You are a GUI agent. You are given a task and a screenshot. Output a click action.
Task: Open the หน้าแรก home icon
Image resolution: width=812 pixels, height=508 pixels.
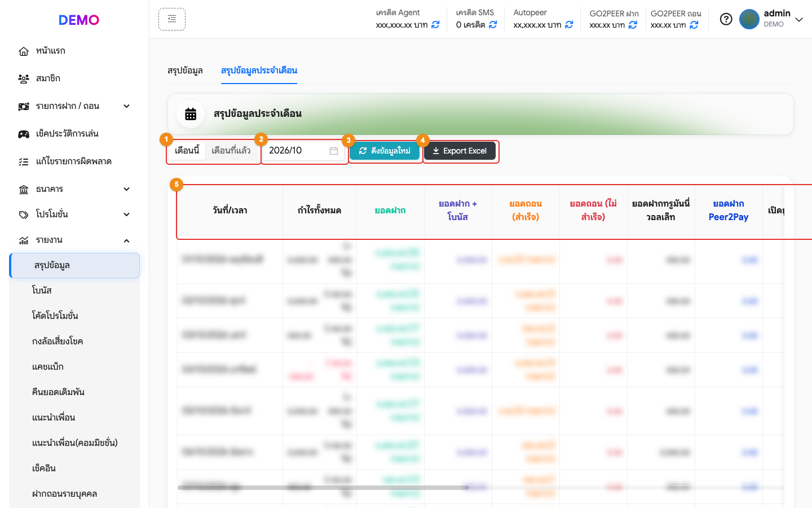point(24,51)
